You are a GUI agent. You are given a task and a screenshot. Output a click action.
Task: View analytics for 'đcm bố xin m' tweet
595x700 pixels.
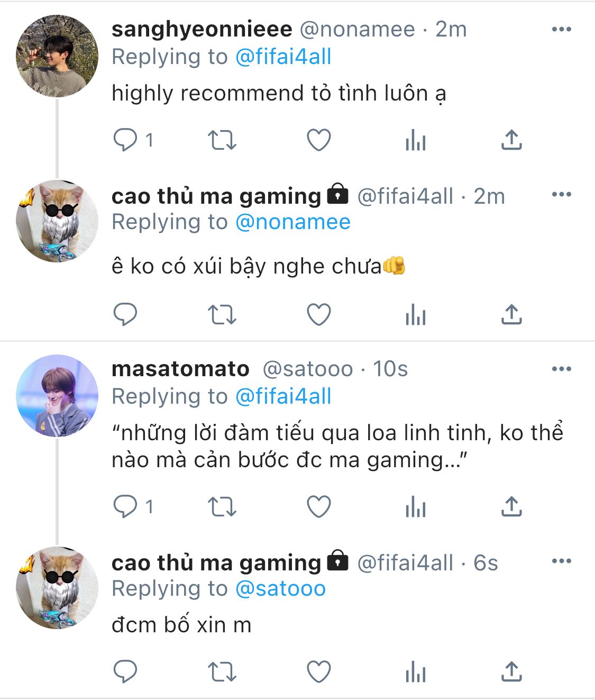tap(415, 671)
